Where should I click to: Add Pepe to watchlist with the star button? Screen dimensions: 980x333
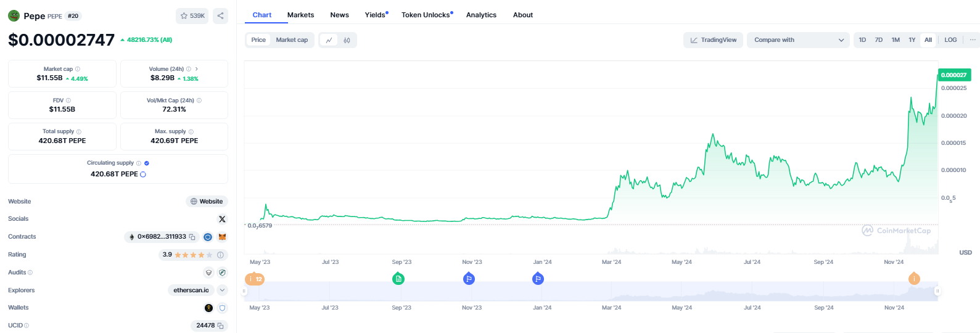pos(192,16)
